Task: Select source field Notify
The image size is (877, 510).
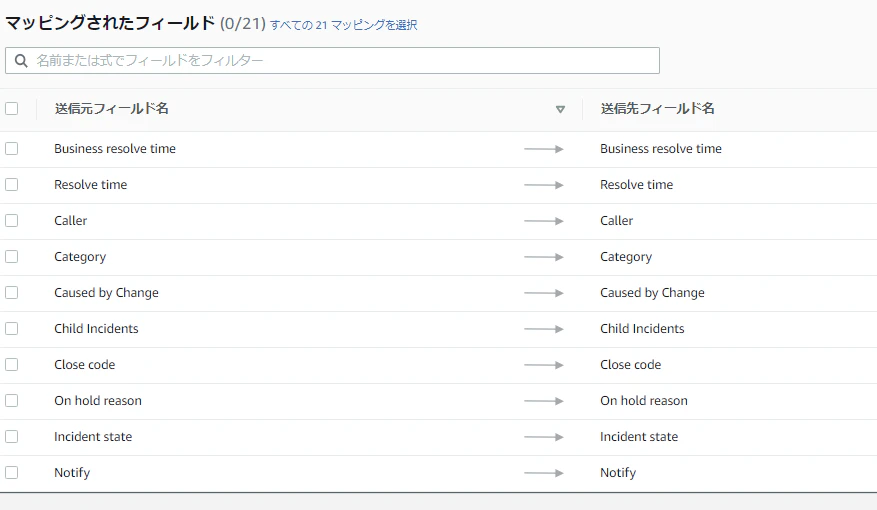Action: point(72,473)
